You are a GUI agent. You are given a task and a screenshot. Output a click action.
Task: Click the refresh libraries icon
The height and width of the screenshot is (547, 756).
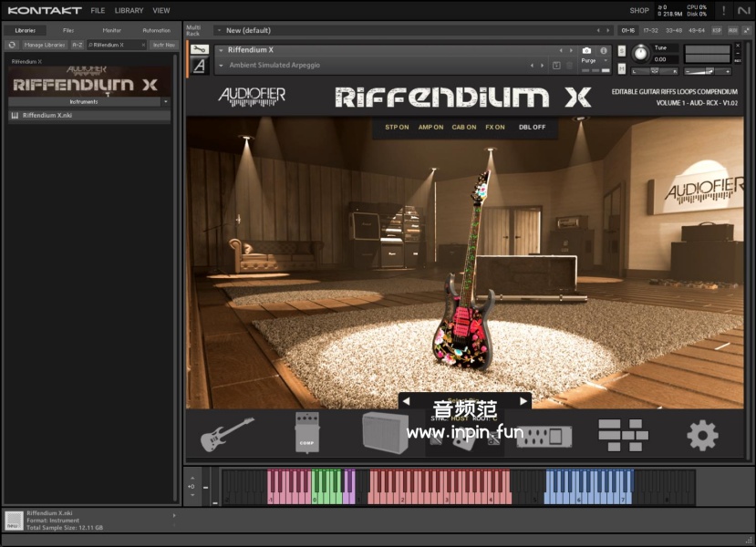pyautogui.click(x=12, y=45)
